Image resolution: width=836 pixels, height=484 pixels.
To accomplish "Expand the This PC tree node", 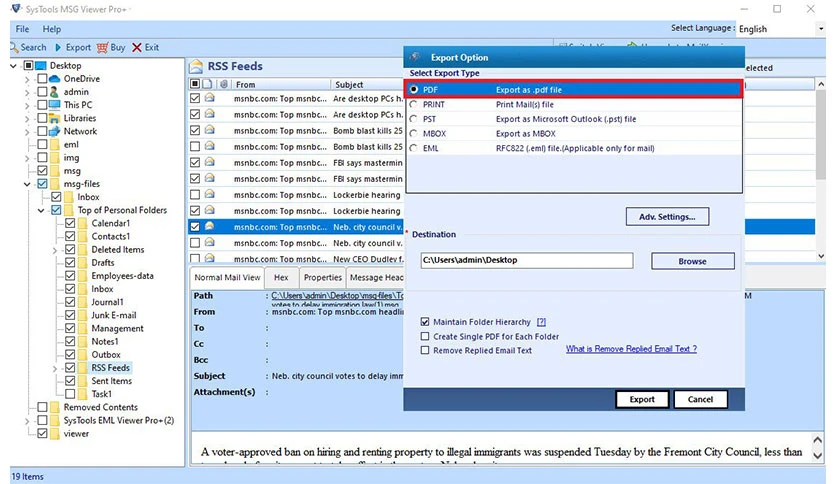I will pyautogui.click(x=27, y=105).
